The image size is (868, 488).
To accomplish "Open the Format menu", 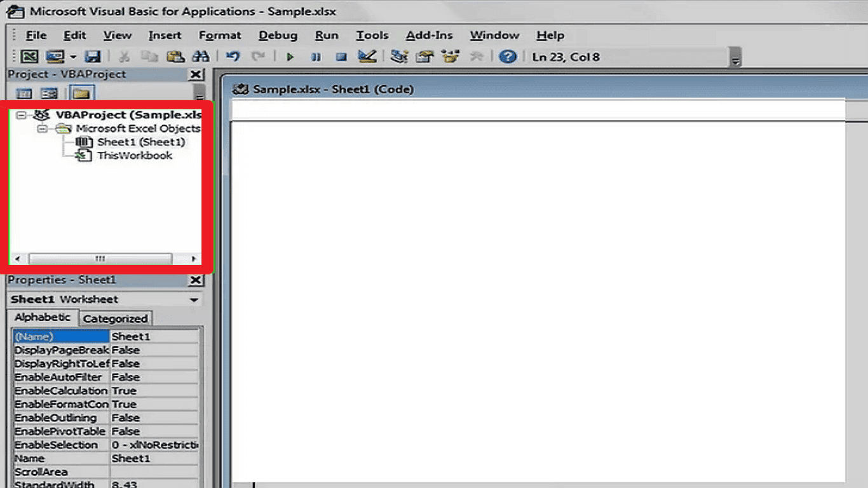I will (220, 36).
